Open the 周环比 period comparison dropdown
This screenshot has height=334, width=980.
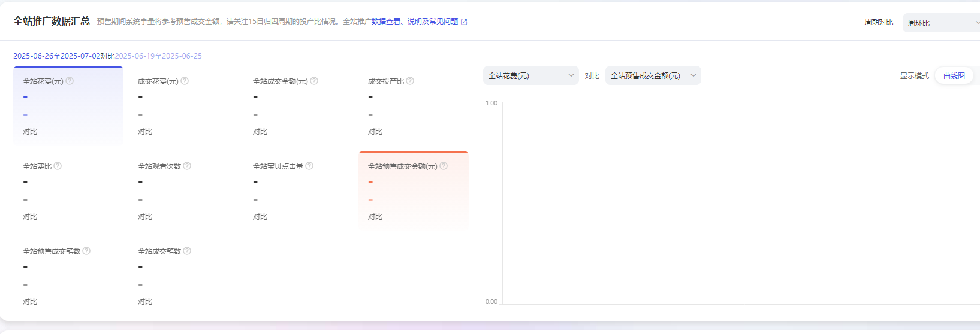[x=941, y=23]
